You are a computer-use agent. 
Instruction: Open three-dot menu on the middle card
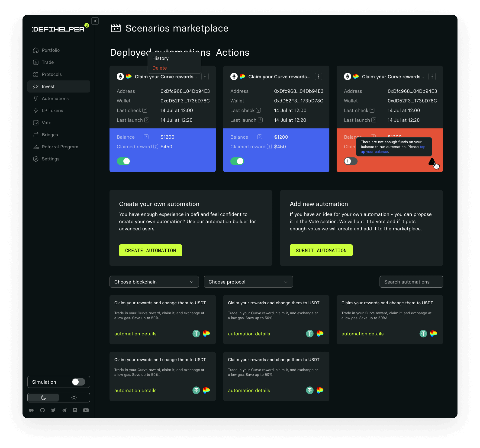point(319,77)
